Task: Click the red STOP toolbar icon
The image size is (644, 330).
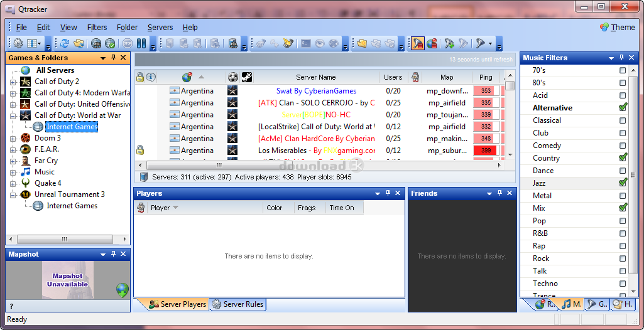Action: pos(128,43)
